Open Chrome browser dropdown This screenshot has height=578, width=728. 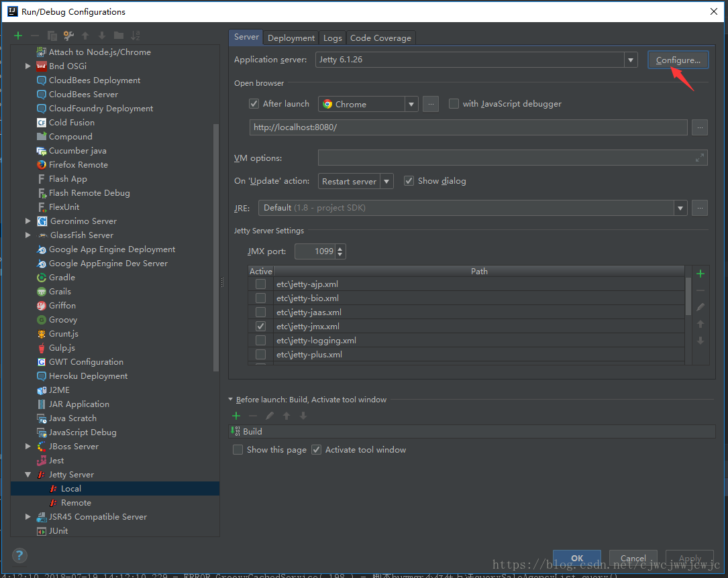tap(411, 105)
